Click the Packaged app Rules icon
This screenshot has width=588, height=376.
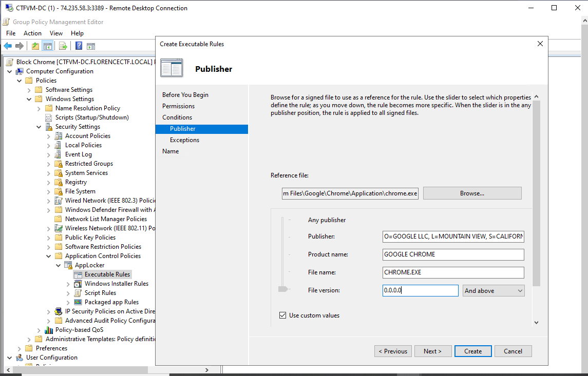tap(78, 302)
